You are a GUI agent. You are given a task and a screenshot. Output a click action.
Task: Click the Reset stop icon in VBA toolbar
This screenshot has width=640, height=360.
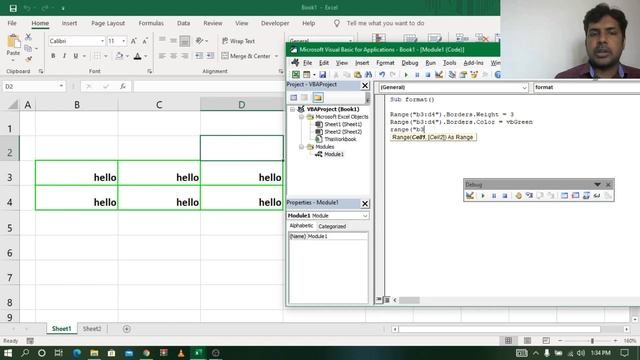428,75
